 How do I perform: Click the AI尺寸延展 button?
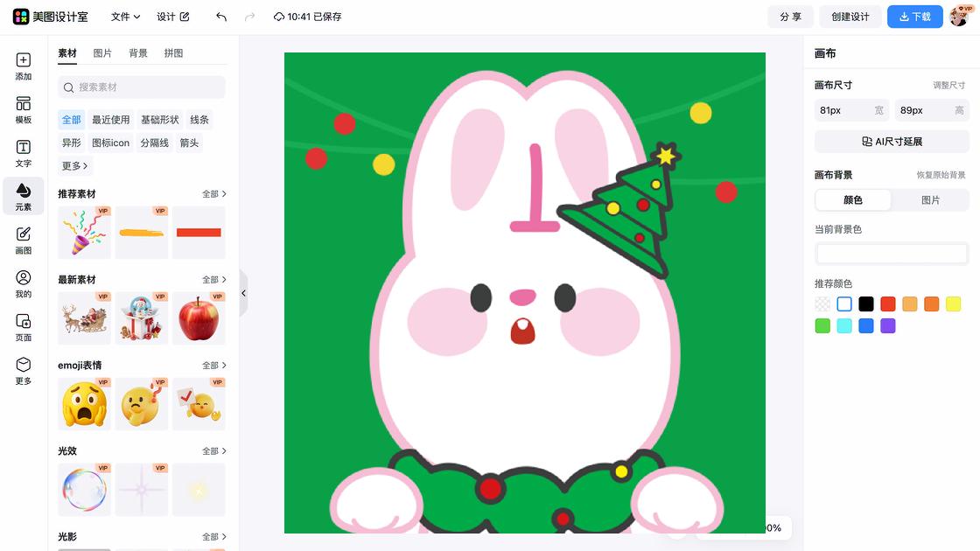892,141
